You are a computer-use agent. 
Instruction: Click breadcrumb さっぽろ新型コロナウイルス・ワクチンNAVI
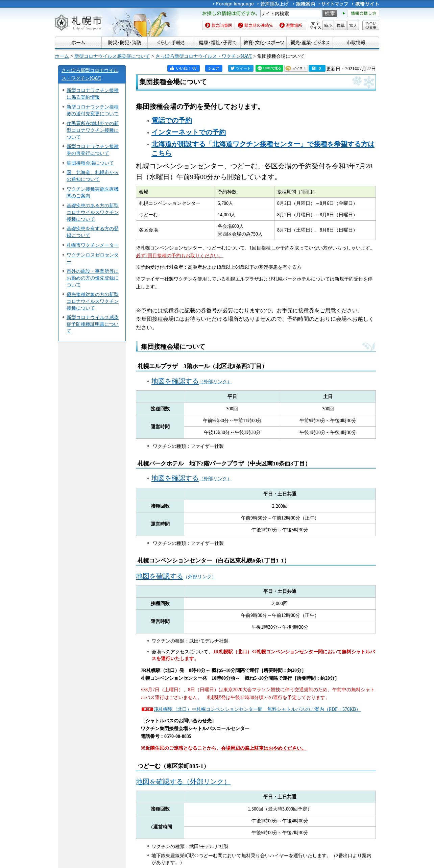203,56
